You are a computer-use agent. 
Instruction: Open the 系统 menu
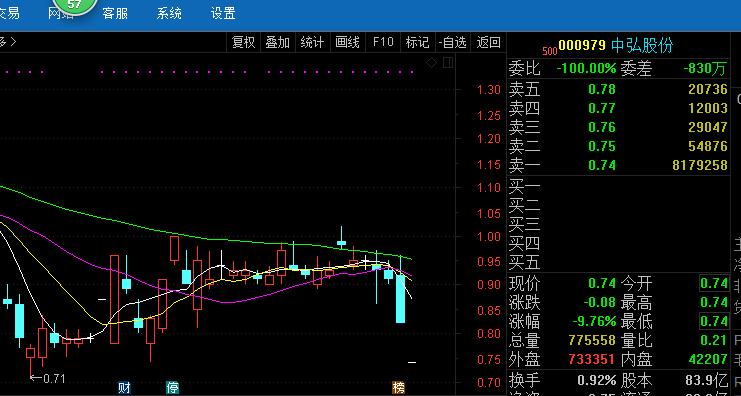point(169,13)
